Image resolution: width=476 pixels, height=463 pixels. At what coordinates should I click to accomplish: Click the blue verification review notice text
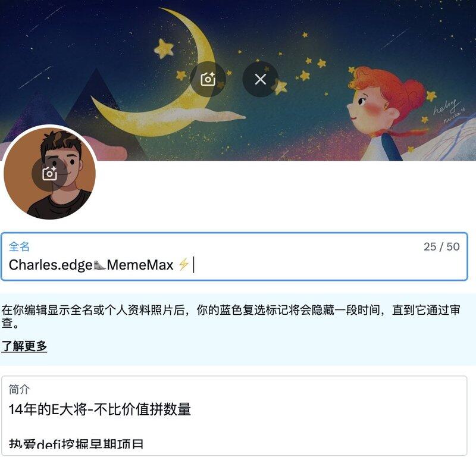point(231,316)
